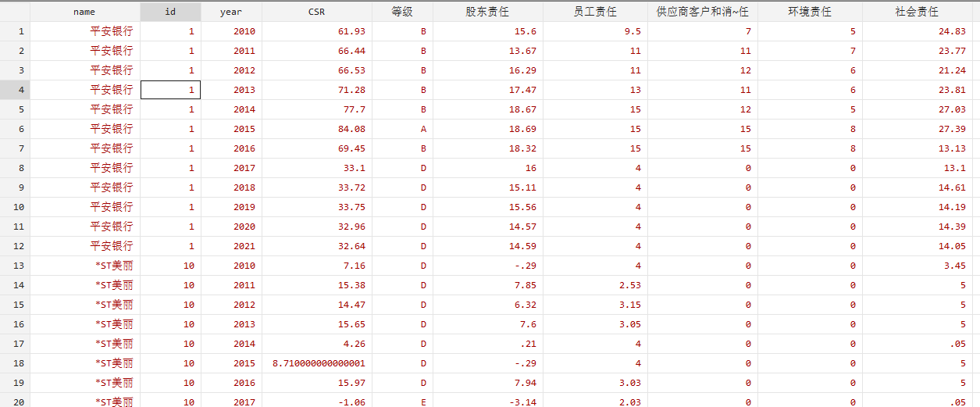Click 员工责任 value 9.5
Screen dimensions: 980x407
(x=633, y=31)
